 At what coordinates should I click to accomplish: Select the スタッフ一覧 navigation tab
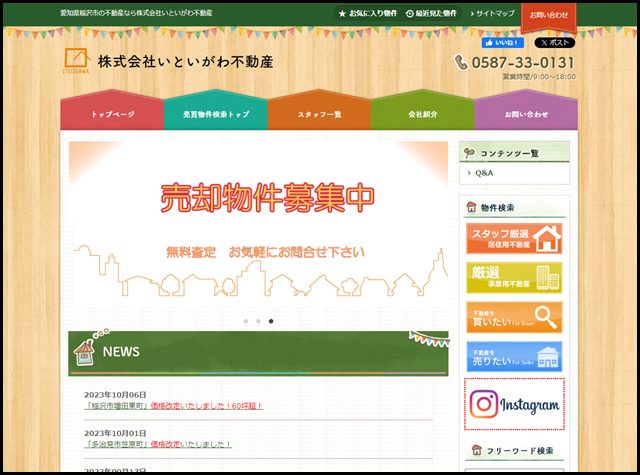pos(319,111)
